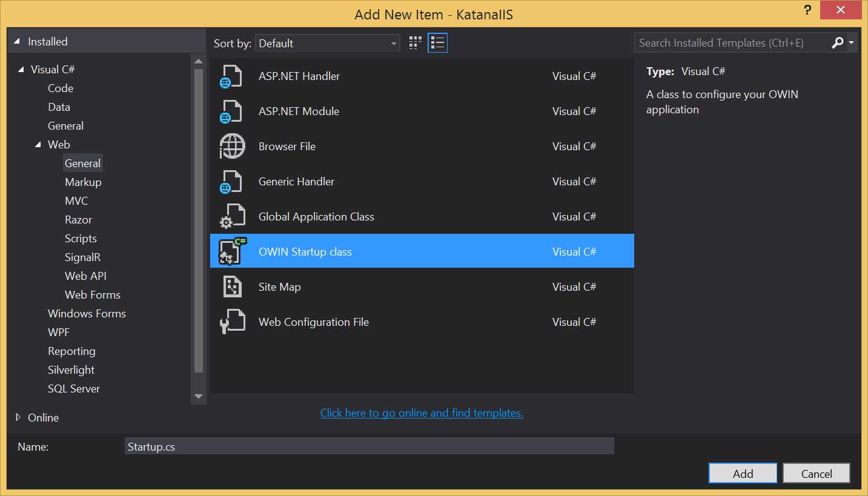Click the Add button
868x496 pixels.
[x=743, y=474]
